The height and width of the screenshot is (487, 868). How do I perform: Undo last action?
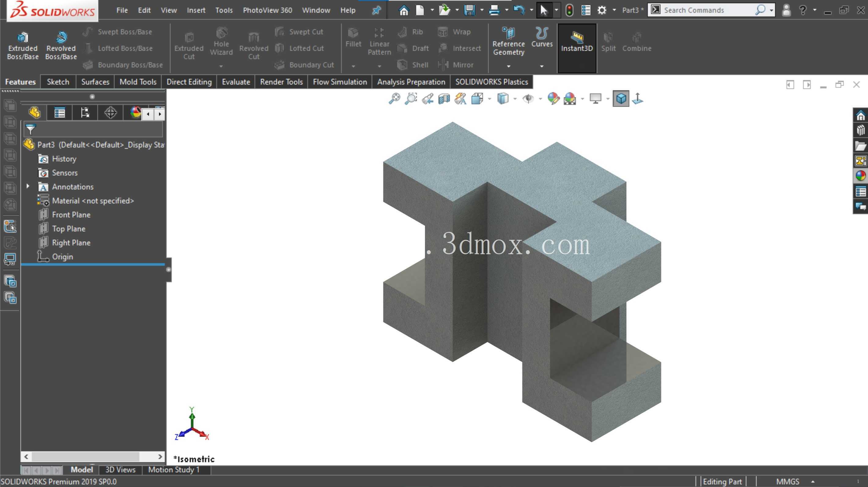[x=519, y=10]
